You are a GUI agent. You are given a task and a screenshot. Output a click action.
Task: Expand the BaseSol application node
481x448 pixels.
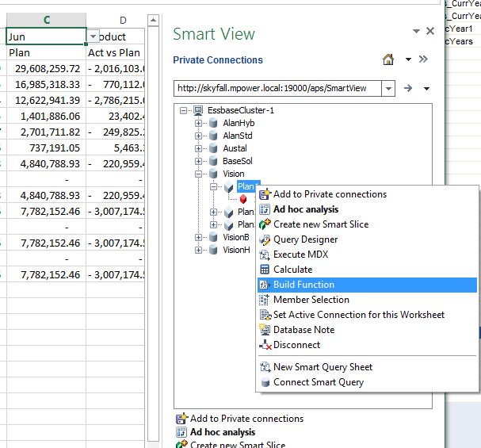tap(198, 161)
